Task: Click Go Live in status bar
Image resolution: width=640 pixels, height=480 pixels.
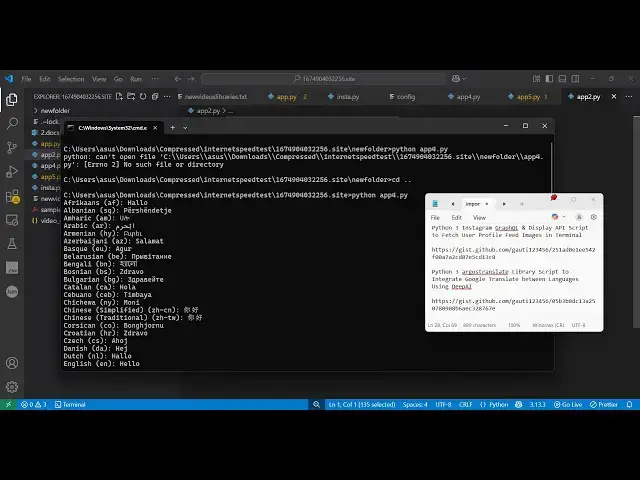Action: click(x=568, y=404)
